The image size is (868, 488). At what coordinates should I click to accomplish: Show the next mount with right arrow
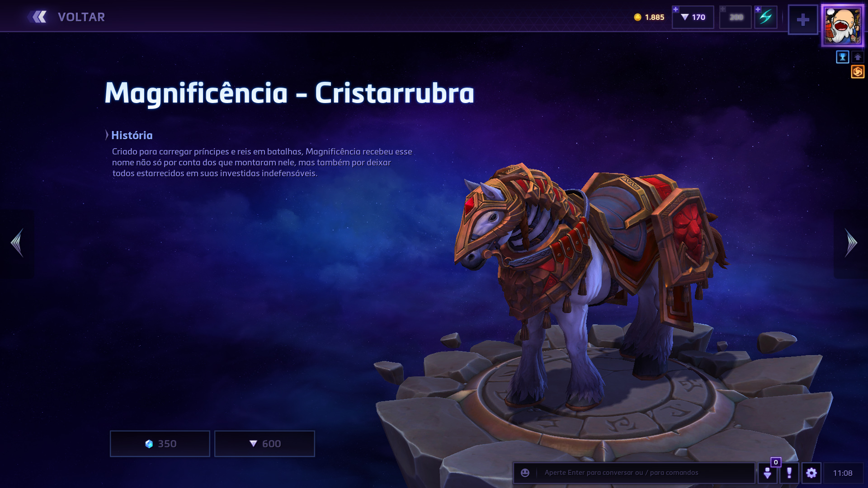851,243
